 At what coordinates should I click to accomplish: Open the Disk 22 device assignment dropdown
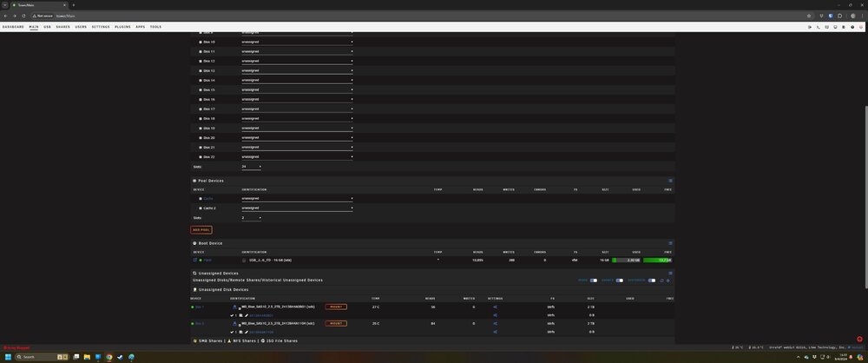[x=297, y=157]
